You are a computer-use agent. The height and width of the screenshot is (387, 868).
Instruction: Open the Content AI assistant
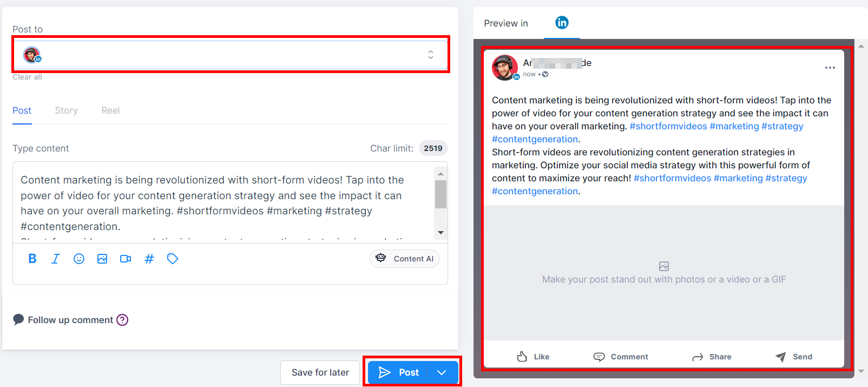coord(405,259)
